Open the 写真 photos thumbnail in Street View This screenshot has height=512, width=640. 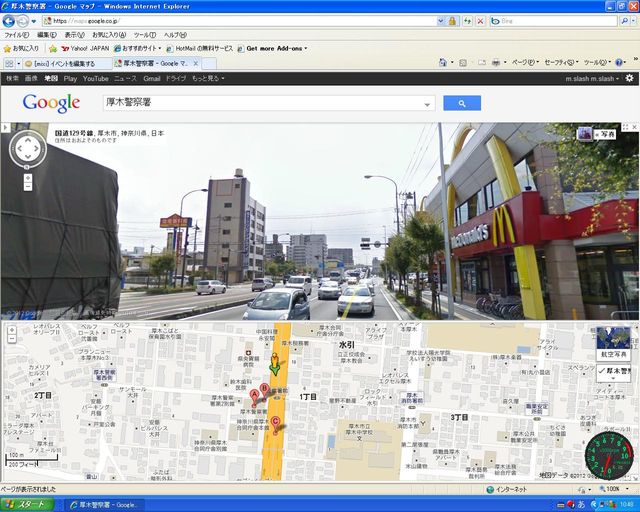pyautogui.click(x=598, y=133)
